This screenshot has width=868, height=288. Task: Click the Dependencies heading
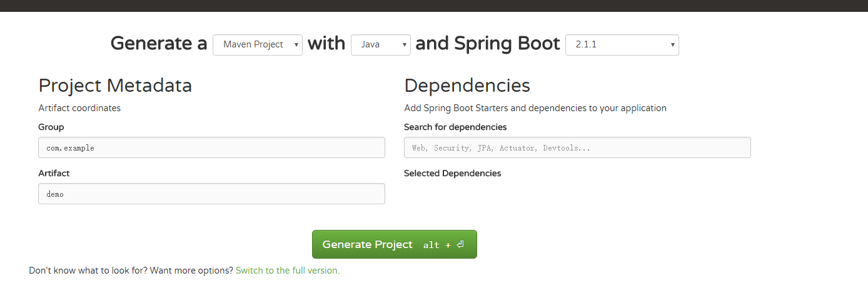pyautogui.click(x=467, y=86)
